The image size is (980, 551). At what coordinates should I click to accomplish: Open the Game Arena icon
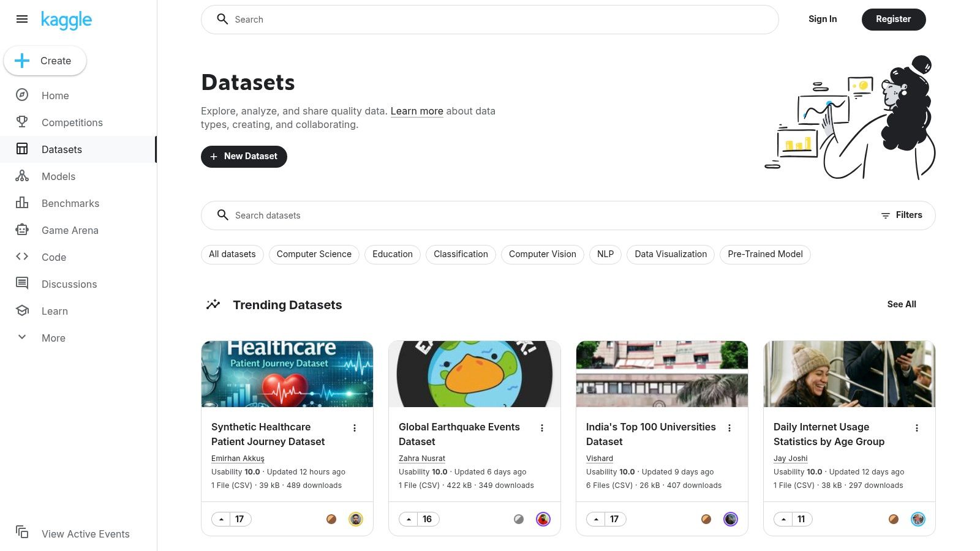click(22, 230)
